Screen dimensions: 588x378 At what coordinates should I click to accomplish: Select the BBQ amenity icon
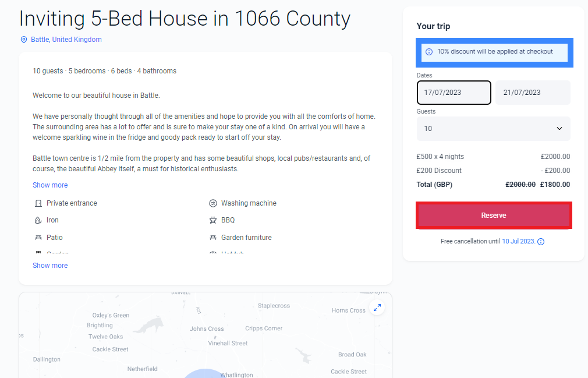click(x=212, y=220)
